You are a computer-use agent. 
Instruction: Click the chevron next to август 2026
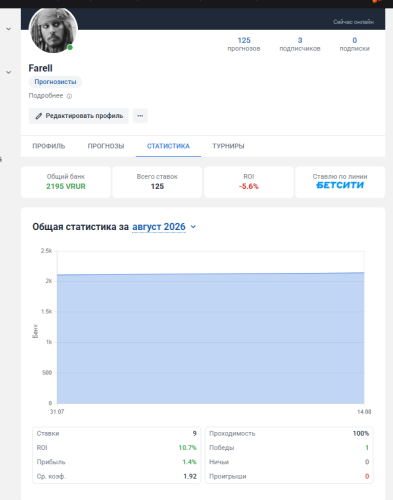coord(193,227)
